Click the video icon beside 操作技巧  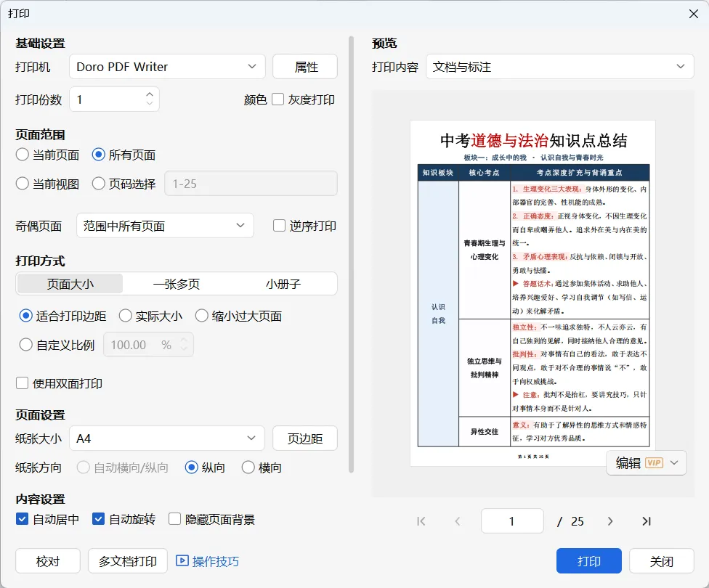tap(182, 561)
